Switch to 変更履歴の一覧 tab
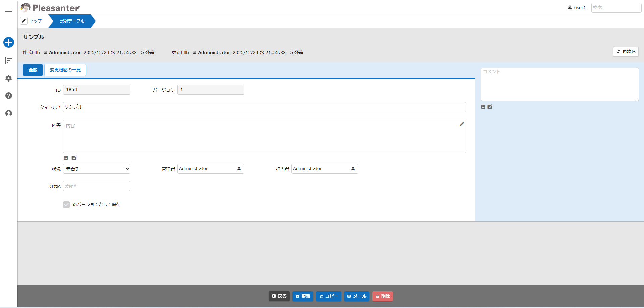 [x=65, y=70]
